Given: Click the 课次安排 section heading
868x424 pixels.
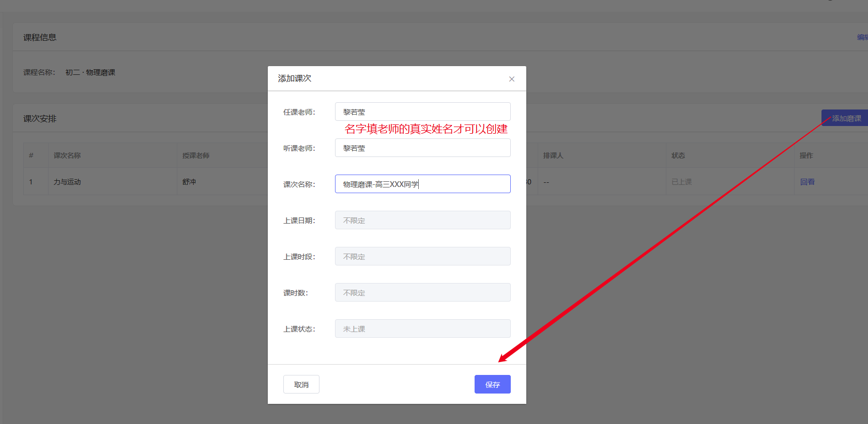Looking at the screenshot, I should 40,118.
